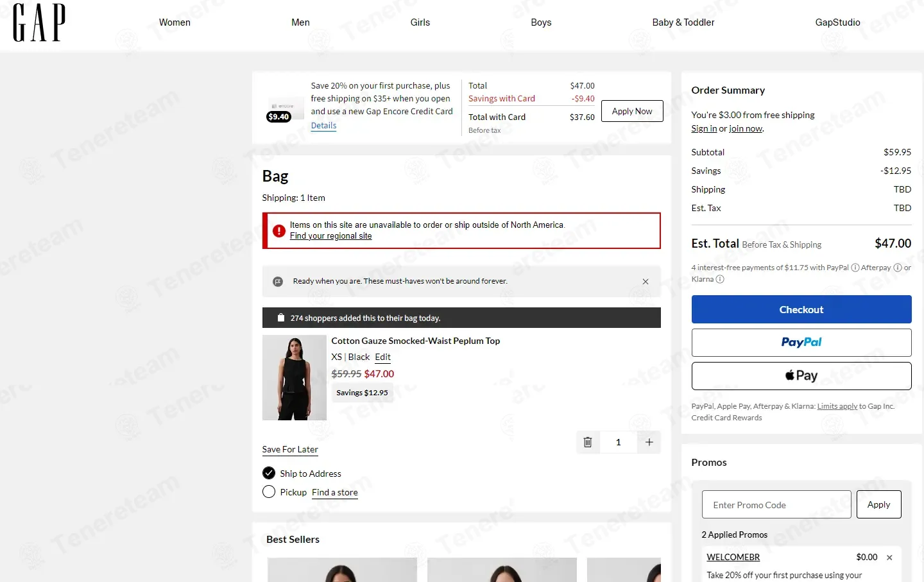
Task: Open Afterpay info icon
Action: point(898,268)
